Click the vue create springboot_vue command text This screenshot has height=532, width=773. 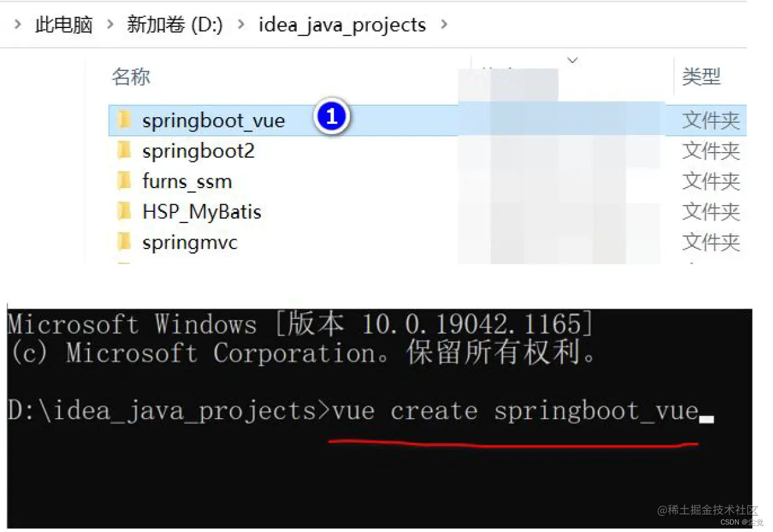coord(515,412)
